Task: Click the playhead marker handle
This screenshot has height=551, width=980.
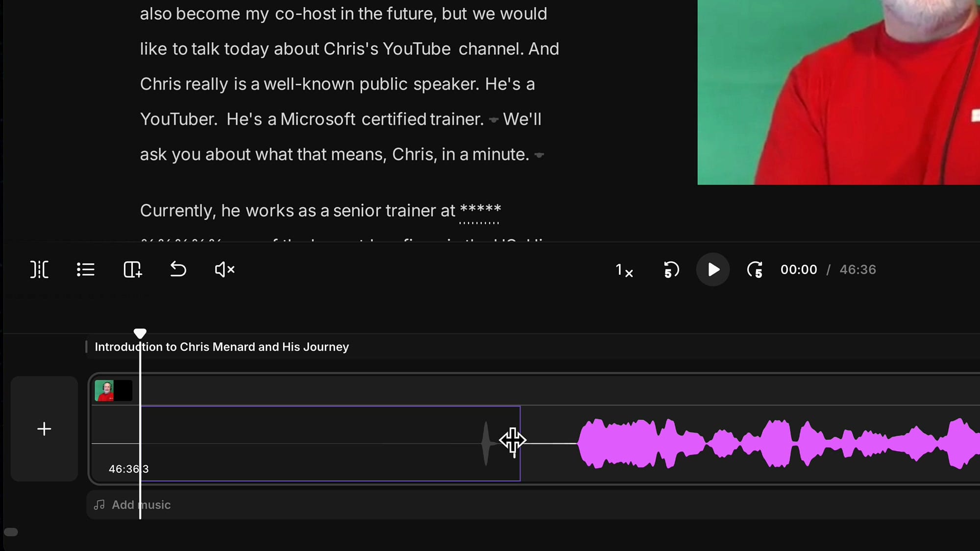Action: (140, 334)
